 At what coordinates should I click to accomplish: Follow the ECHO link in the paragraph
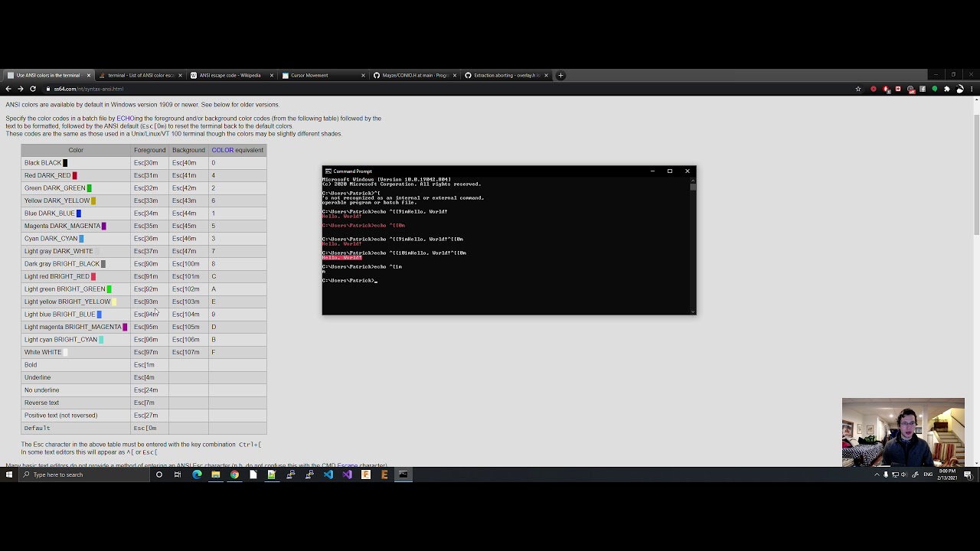tap(124, 119)
